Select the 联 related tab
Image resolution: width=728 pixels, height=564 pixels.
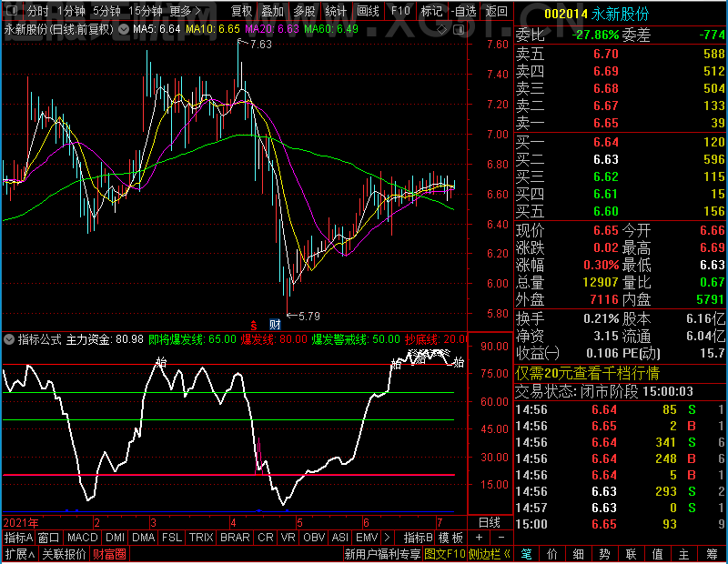click(631, 554)
